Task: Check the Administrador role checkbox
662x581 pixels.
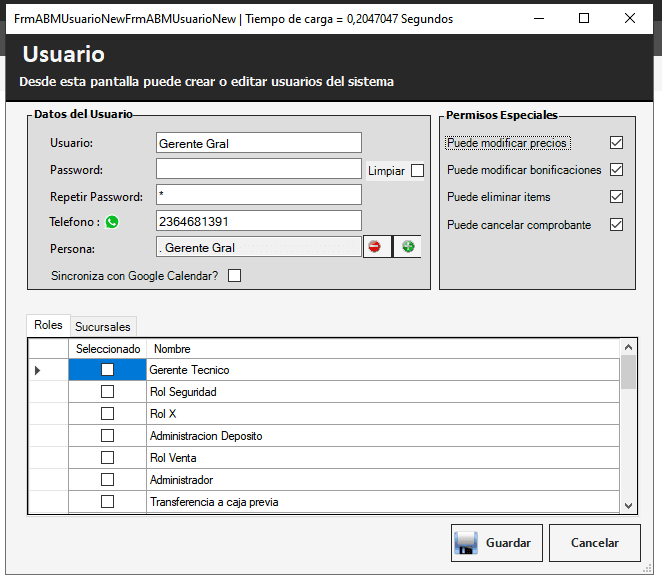Action: [107, 480]
